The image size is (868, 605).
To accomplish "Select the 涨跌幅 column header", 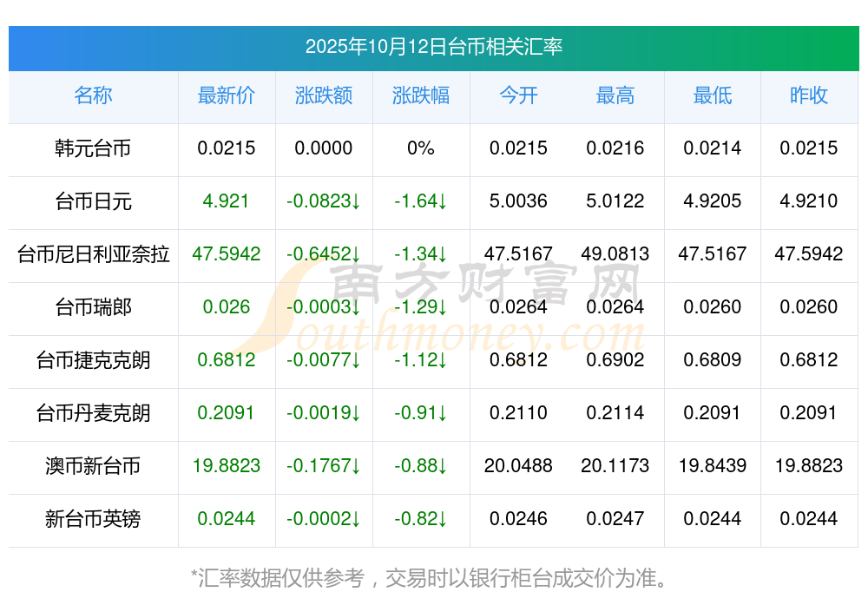I will tap(421, 95).
